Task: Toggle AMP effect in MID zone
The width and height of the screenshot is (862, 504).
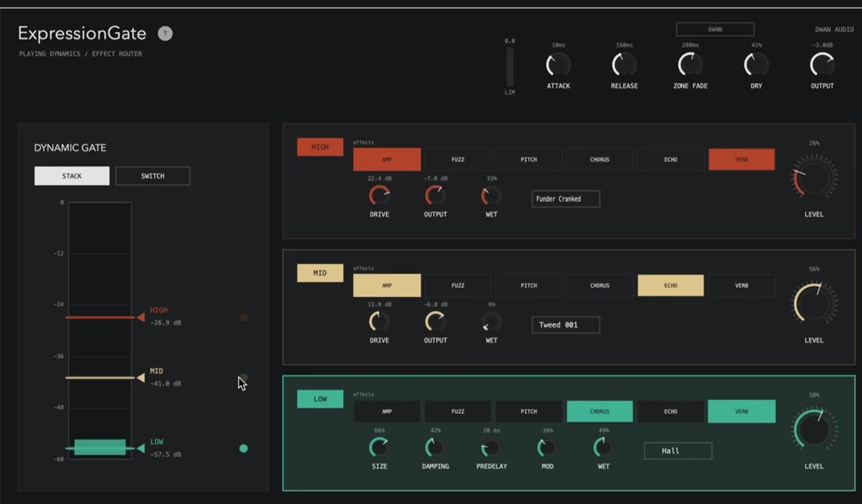Action: [x=387, y=285]
